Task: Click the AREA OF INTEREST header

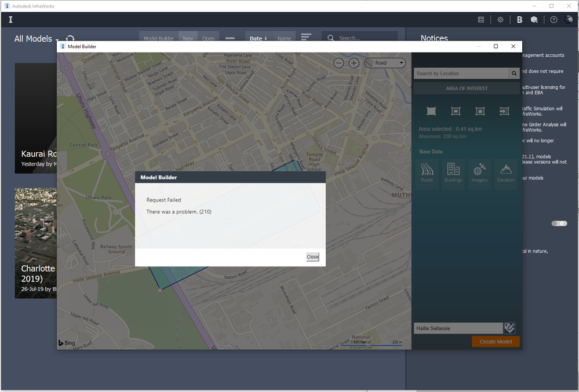Action: point(467,89)
